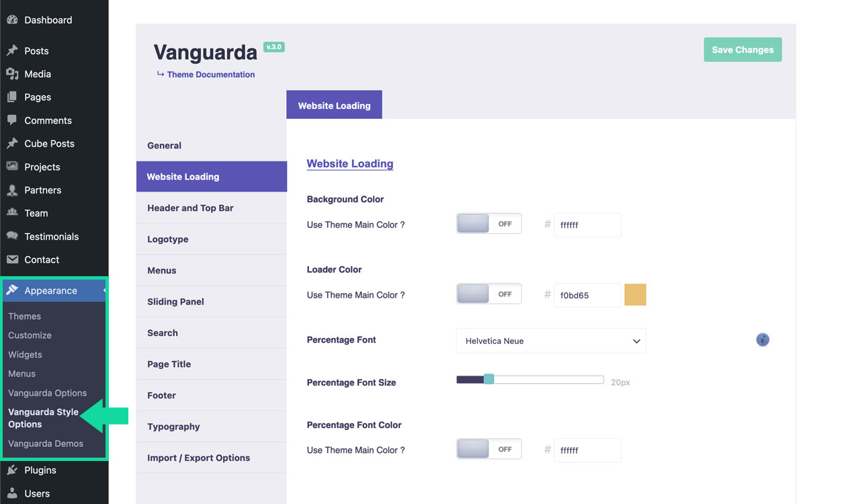
Task: Collapse the Appearance menu arrow
Action: [x=103, y=290]
